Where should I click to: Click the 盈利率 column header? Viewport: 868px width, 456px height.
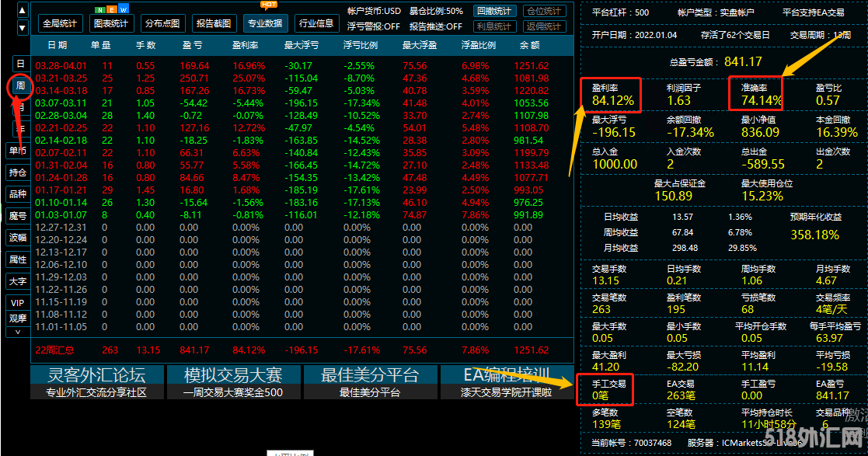[x=246, y=45]
